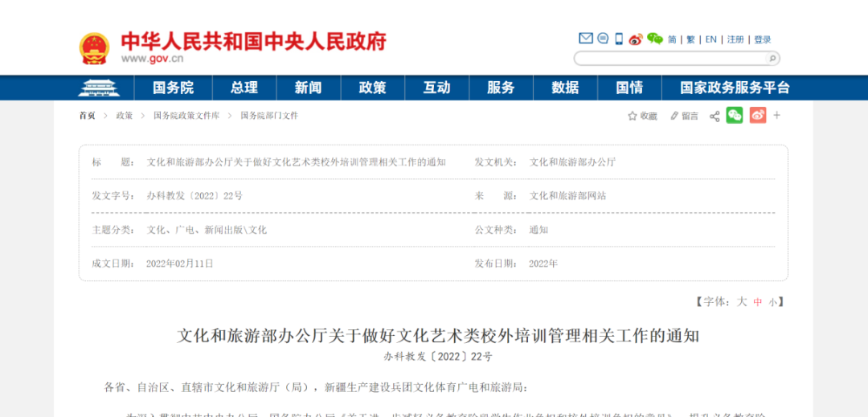Click the share icon near 留言
This screenshot has width=868, height=417.
pyautogui.click(x=714, y=117)
